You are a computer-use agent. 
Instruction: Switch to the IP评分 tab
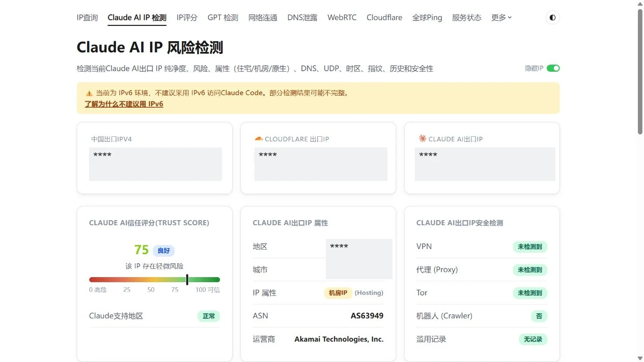click(187, 18)
